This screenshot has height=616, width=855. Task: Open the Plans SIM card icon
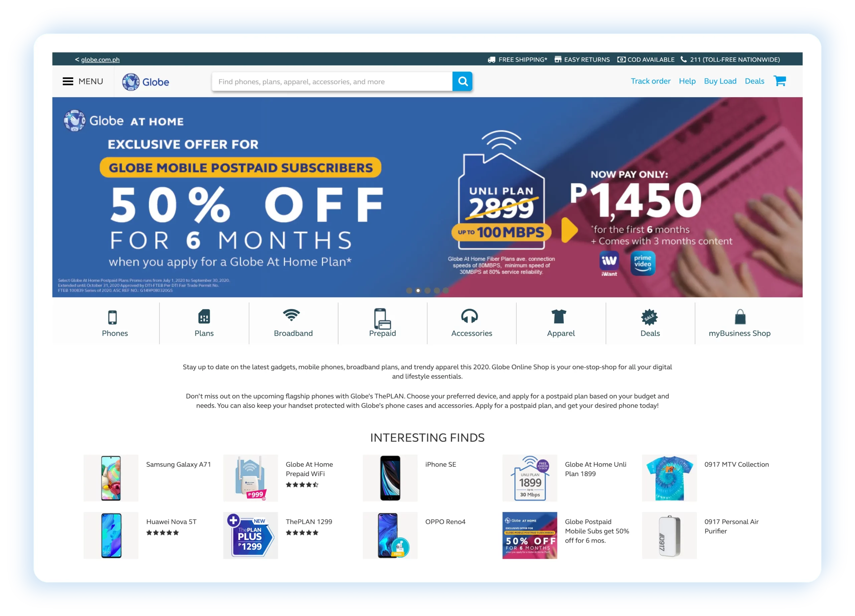pyautogui.click(x=204, y=317)
